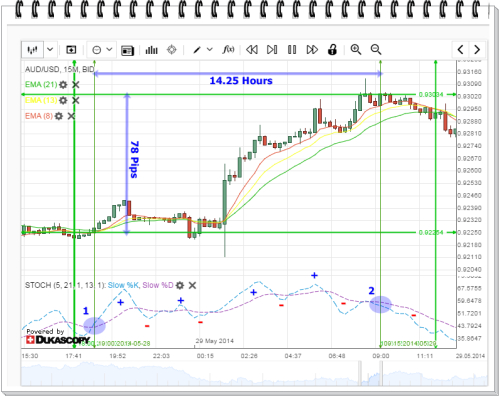Viewport: 500px width, 397px height.
Task: Show the volume bars indicator icon
Action: pos(151,50)
